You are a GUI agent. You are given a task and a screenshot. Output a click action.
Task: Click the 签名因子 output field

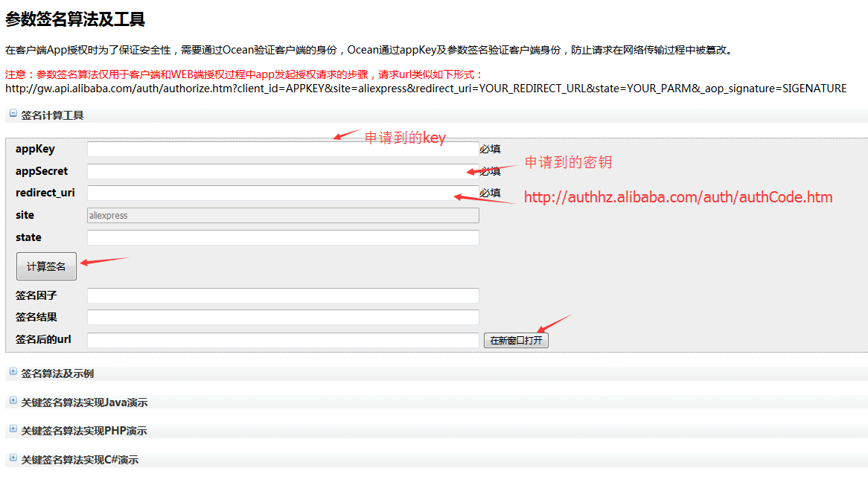283,295
